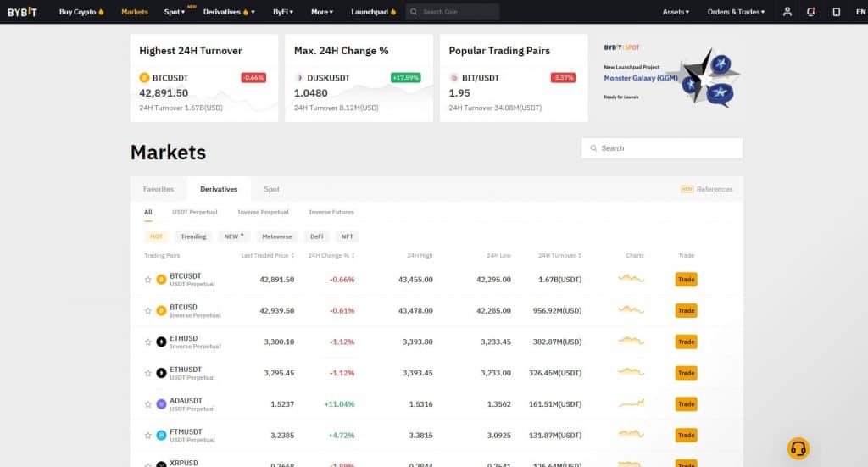868x467 pixels.
Task: Select the Inverse Futures sub-tab
Action: [331, 212]
